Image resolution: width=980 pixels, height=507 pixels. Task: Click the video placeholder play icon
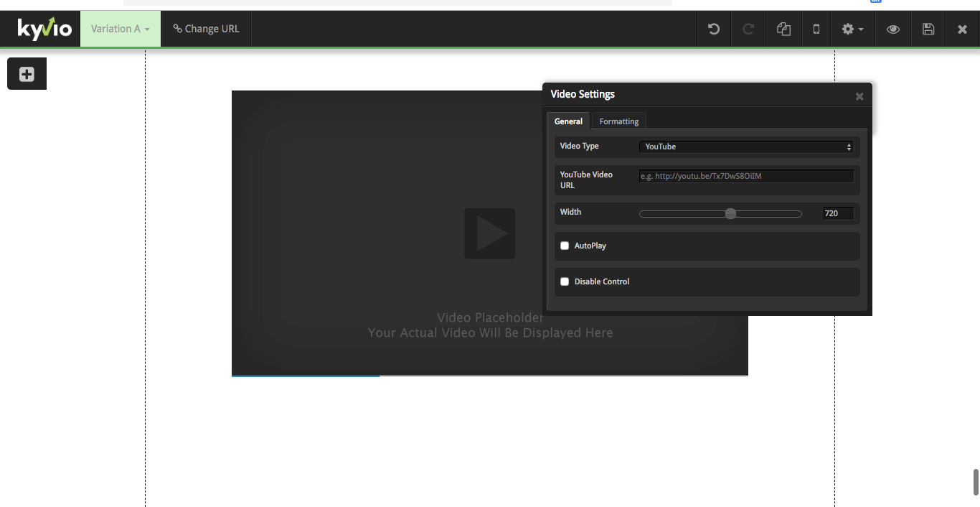point(490,233)
